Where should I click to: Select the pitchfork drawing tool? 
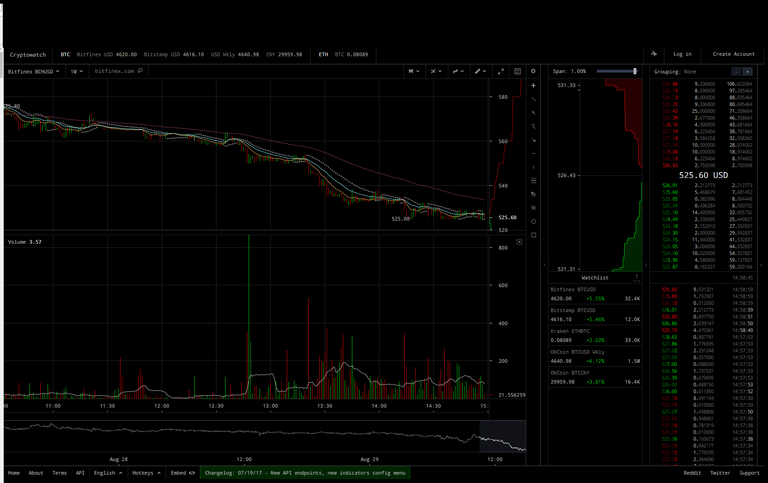pyautogui.click(x=533, y=194)
